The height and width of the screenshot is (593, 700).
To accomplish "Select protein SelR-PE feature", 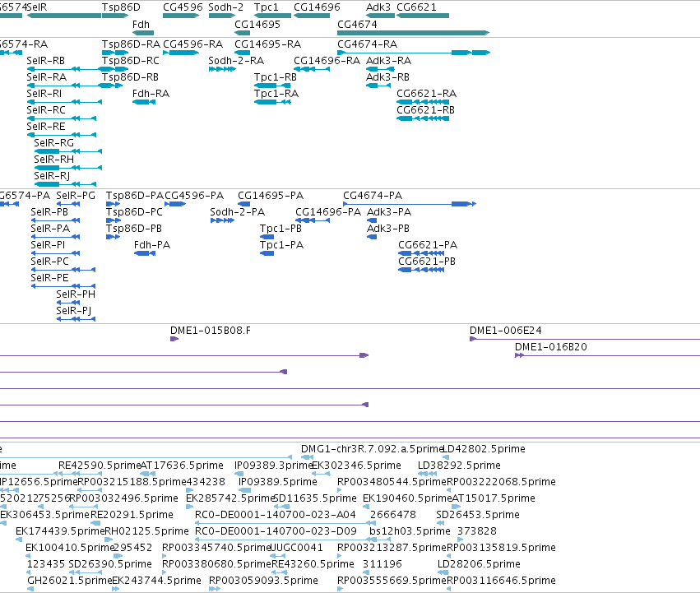I will point(63,287).
